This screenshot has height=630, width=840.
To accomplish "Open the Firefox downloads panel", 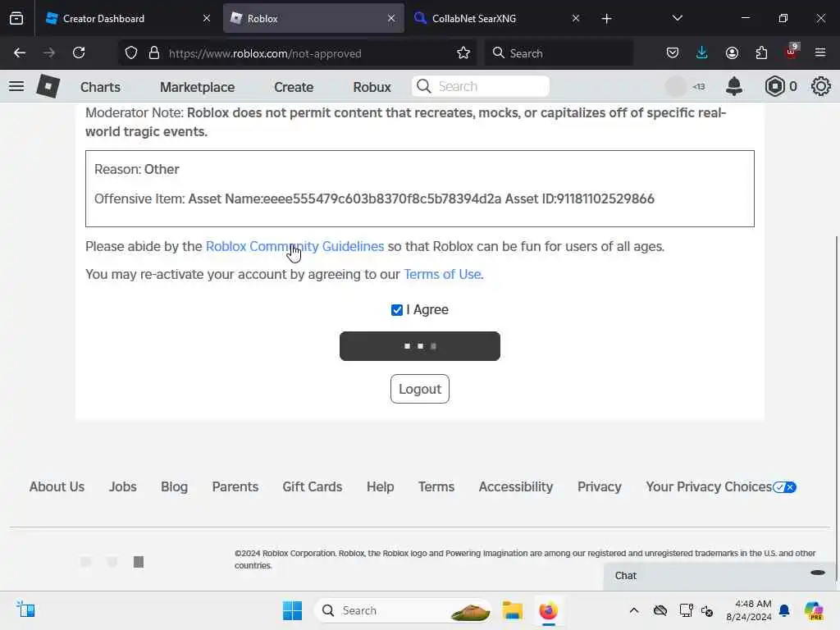I will 702,53.
